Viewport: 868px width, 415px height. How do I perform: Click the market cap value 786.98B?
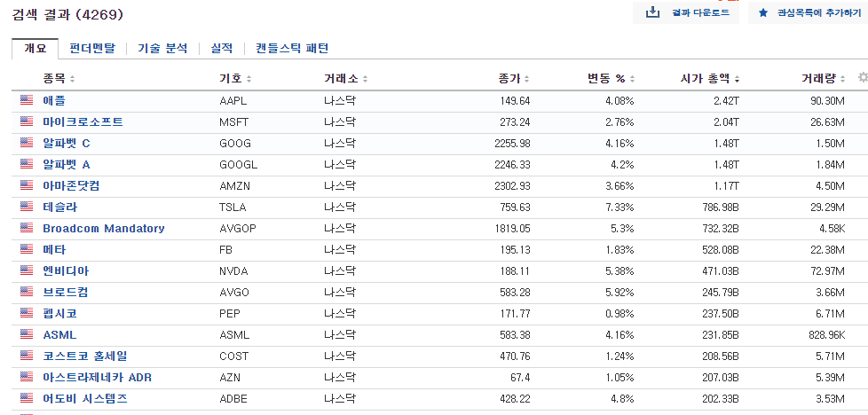click(722, 207)
